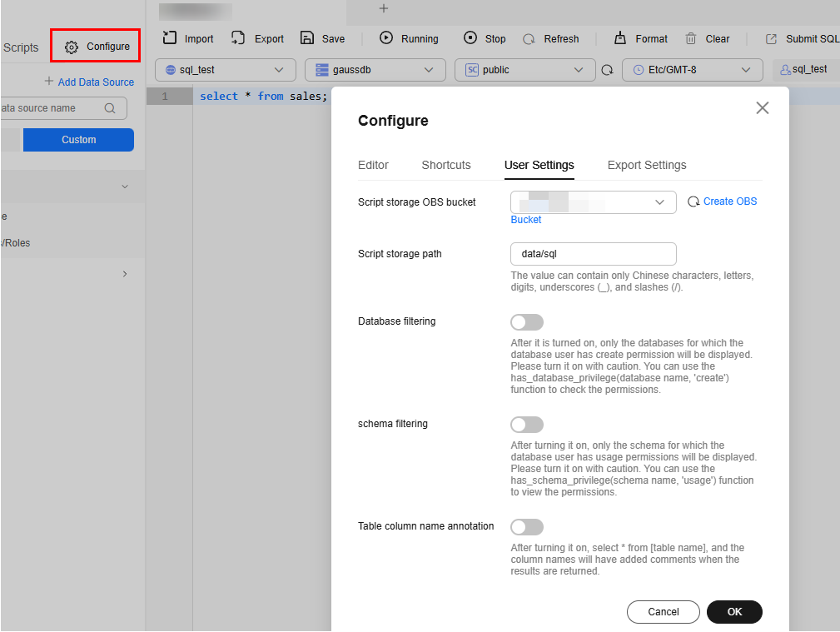Toggle the schema filtering switch

pos(527,425)
